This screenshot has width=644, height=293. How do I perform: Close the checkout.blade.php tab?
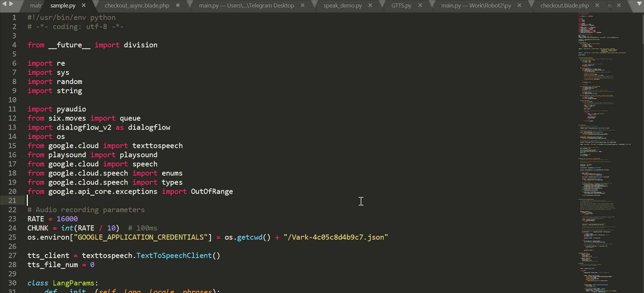597,5
